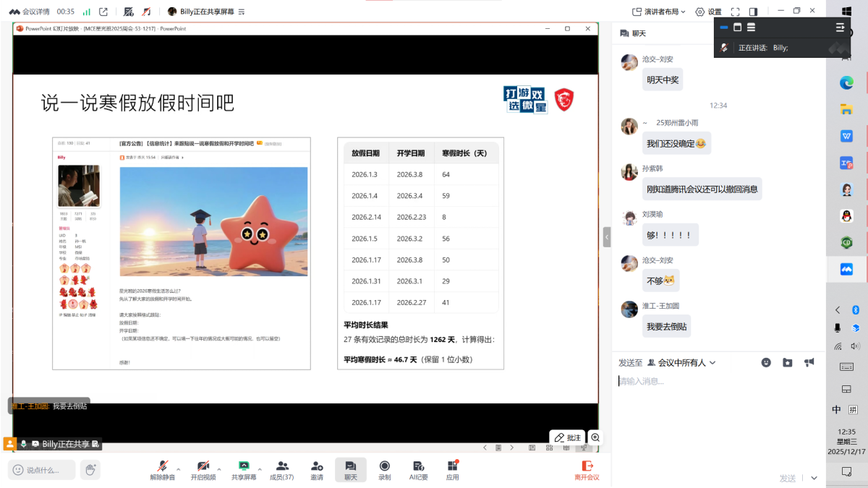868x488 pixels.
Task: Click the 批注 annotate button
Action: pos(567,437)
